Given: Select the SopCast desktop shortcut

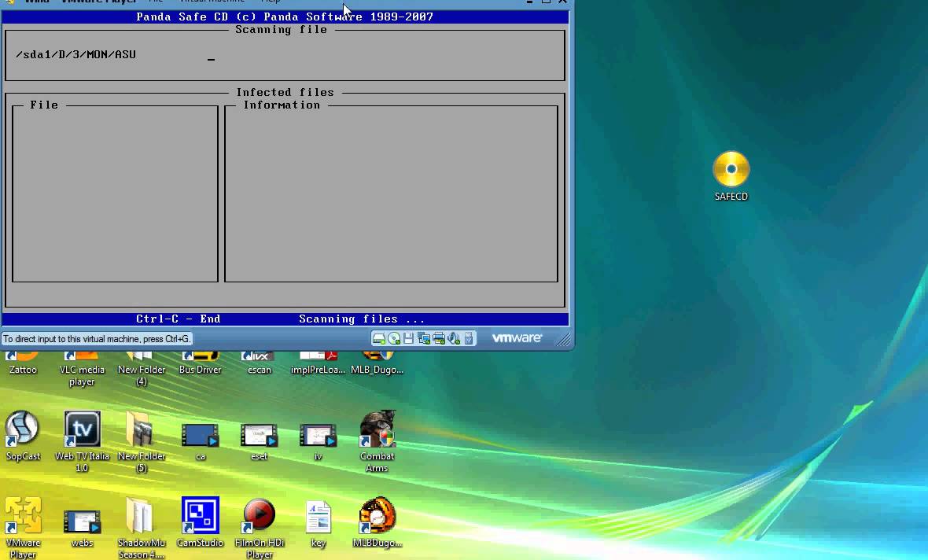Looking at the screenshot, I should (x=23, y=436).
